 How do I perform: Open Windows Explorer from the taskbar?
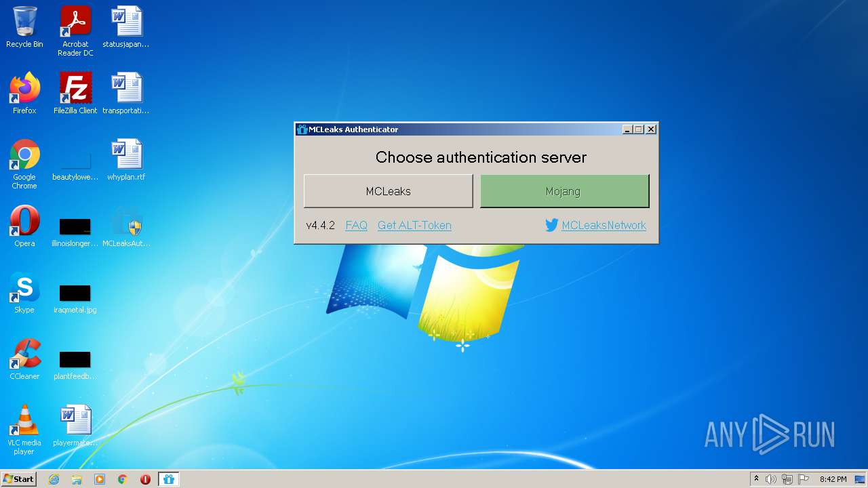click(x=77, y=479)
